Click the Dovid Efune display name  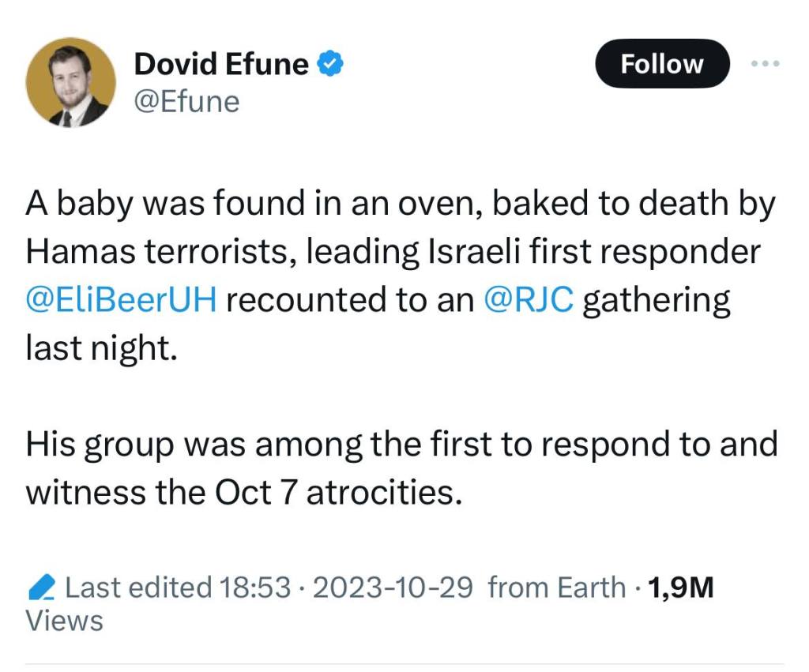point(221,64)
